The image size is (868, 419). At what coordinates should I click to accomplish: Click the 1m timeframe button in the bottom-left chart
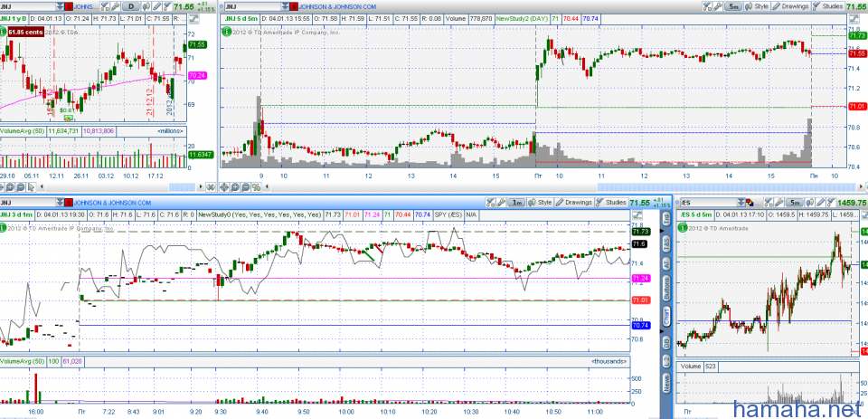(x=516, y=203)
